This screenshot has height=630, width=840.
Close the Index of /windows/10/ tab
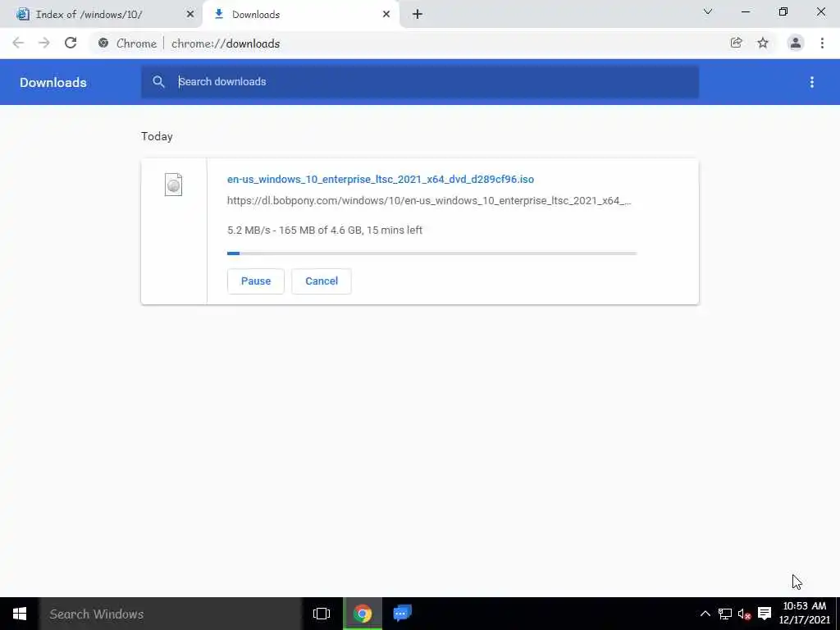190,15
